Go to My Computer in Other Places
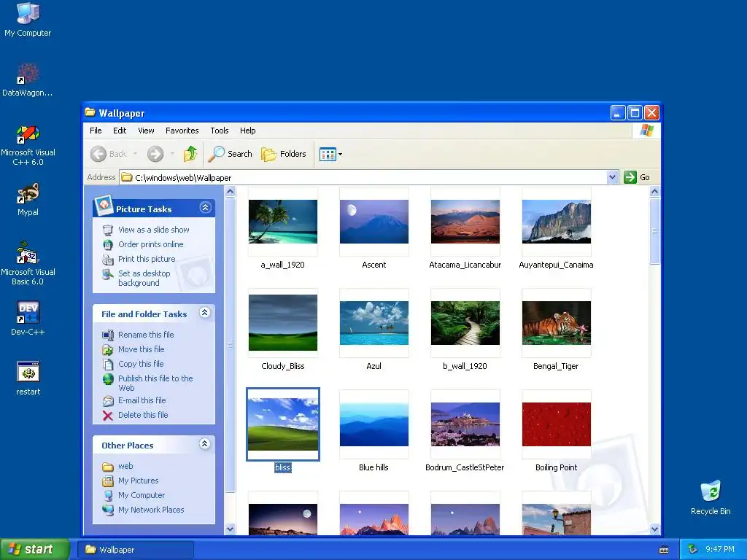The image size is (747, 560). pyautogui.click(x=142, y=495)
